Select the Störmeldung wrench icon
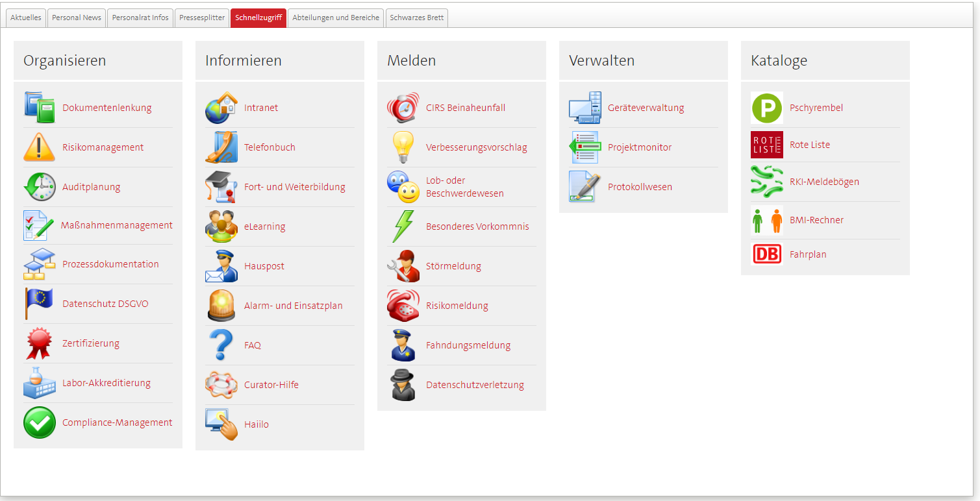Image resolution: width=980 pixels, height=501 pixels. tap(403, 265)
